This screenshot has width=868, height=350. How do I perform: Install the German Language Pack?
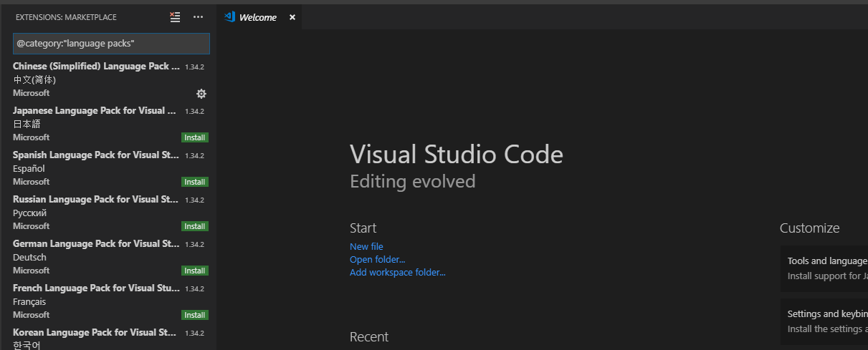pyautogui.click(x=195, y=271)
